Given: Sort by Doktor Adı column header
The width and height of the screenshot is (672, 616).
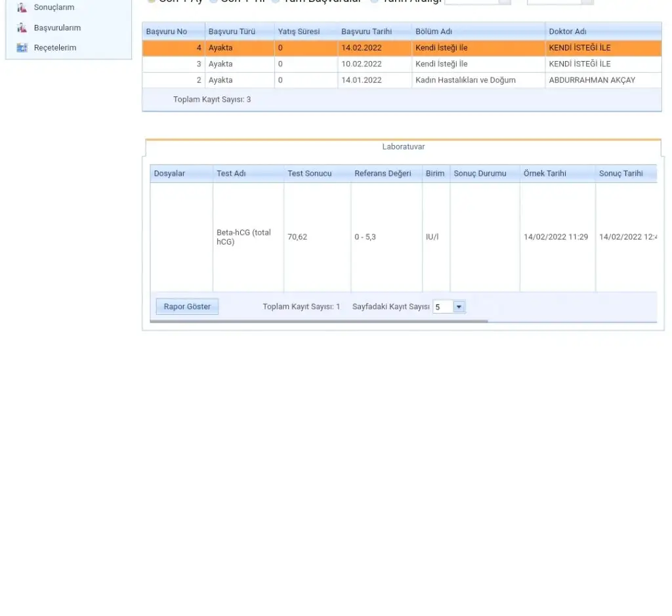Looking at the screenshot, I should (x=568, y=31).
